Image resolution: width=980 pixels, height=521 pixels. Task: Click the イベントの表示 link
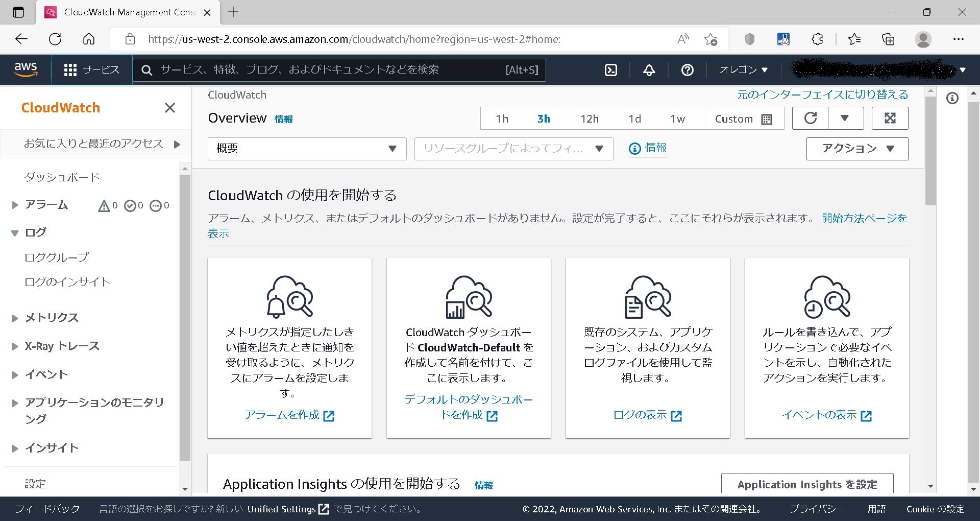click(827, 415)
